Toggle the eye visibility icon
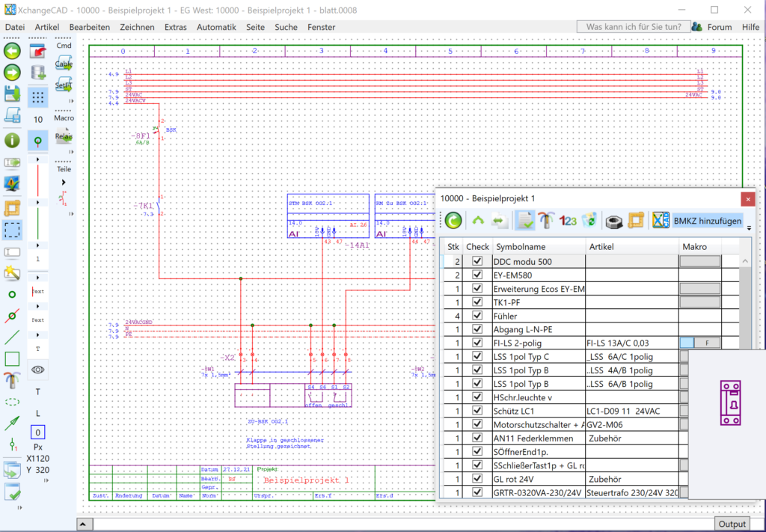The width and height of the screenshot is (766, 532). coord(38,369)
